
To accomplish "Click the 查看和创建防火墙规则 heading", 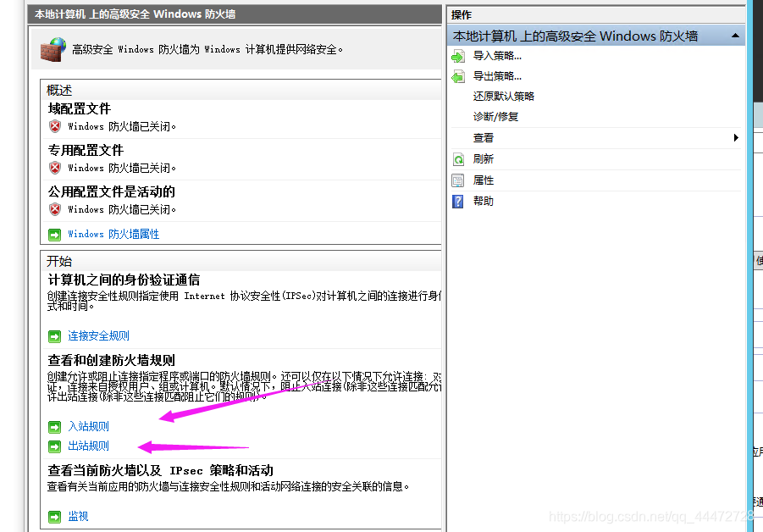I will tap(111, 360).
